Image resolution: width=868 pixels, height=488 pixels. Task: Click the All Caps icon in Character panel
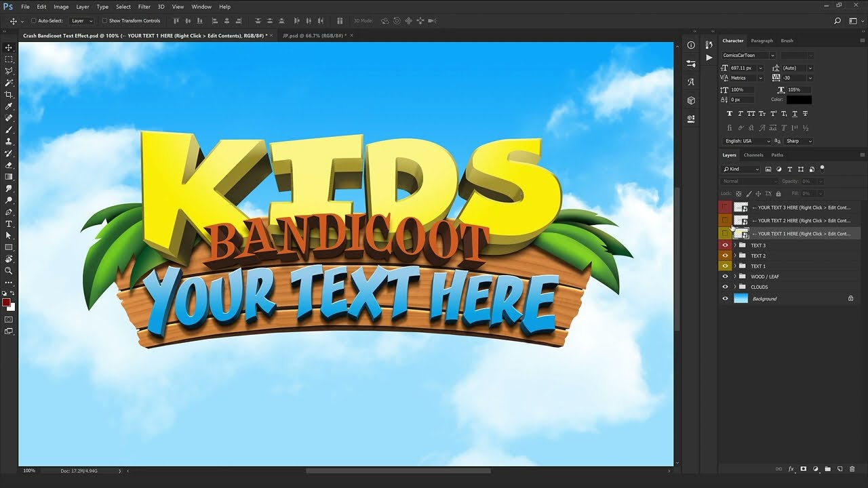click(751, 114)
